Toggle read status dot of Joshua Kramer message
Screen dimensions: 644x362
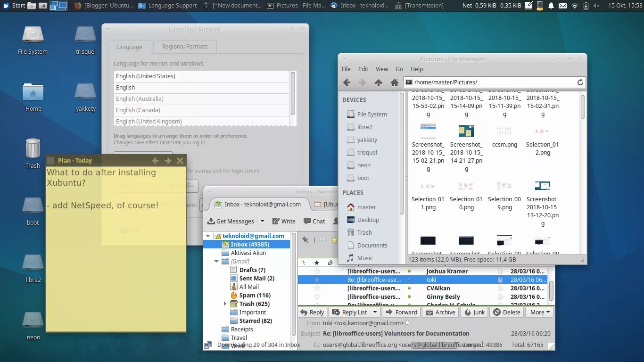point(409,271)
